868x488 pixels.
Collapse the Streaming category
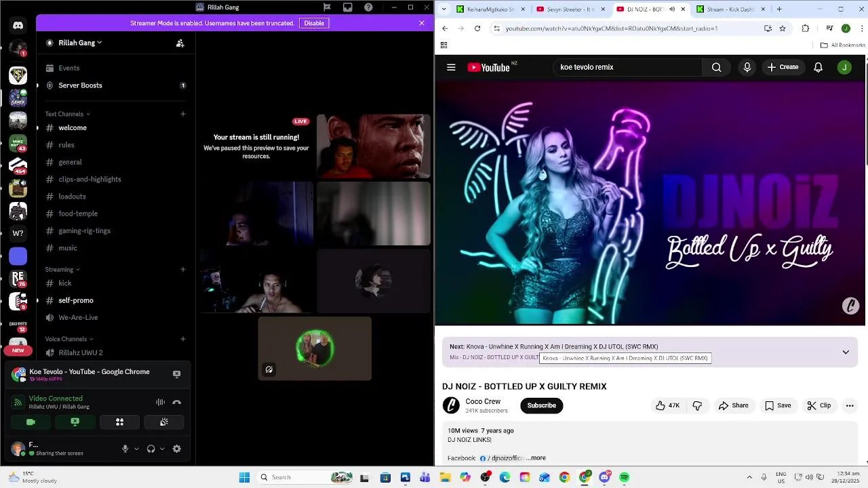(x=62, y=270)
